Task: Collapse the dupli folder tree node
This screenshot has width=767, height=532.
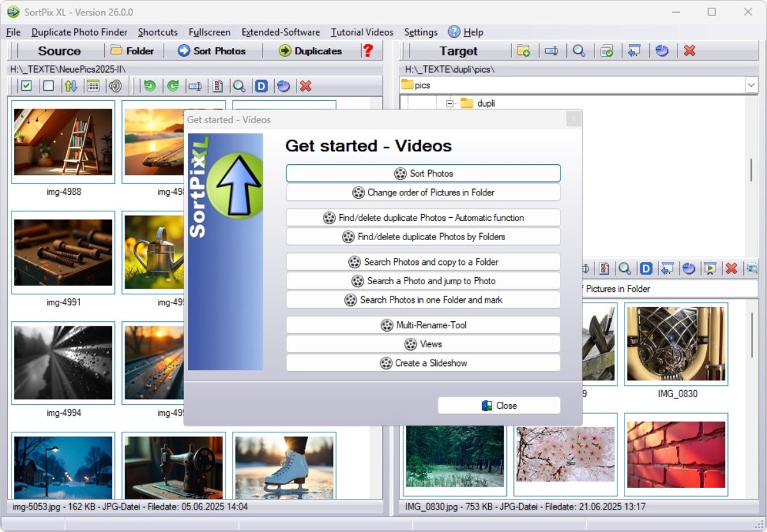Action: tap(450, 103)
